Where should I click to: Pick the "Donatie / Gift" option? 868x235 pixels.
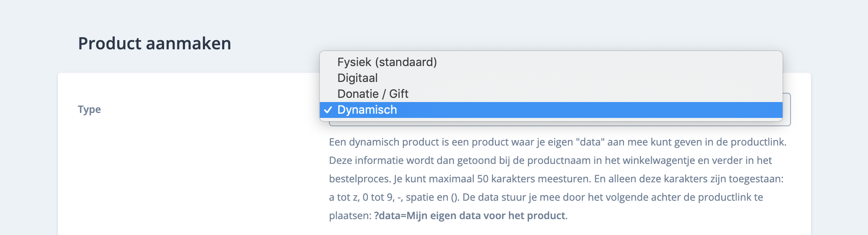(372, 94)
